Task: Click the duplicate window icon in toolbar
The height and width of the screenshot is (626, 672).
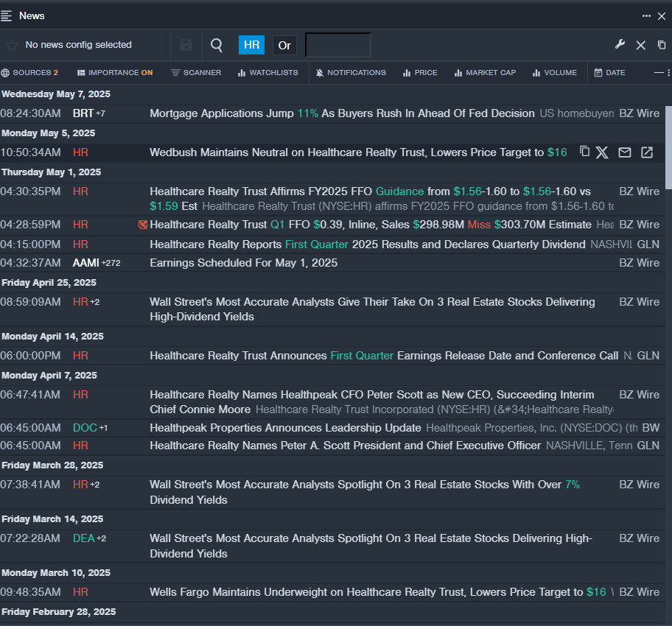Action: click(x=662, y=45)
